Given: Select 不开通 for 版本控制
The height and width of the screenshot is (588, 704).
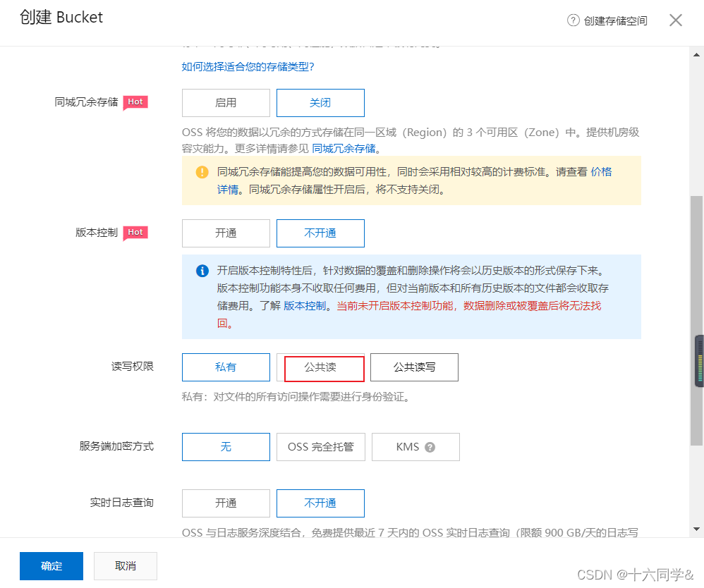Looking at the screenshot, I should pyautogui.click(x=320, y=233).
